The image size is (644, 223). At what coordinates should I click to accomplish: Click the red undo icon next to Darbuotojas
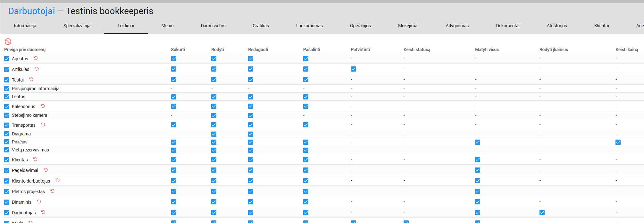43,212
